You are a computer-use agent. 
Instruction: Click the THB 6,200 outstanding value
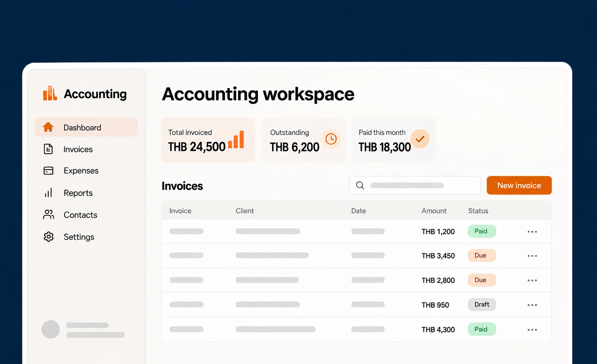[x=295, y=147]
